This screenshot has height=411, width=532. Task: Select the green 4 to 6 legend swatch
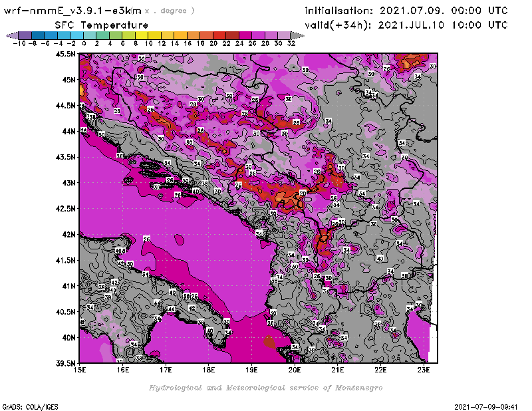pos(116,35)
